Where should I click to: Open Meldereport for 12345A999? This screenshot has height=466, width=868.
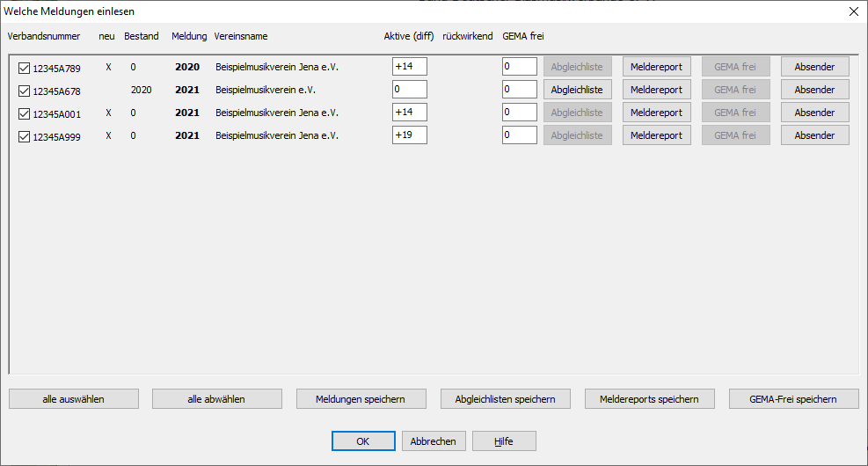pyautogui.click(x=656, y=135)
